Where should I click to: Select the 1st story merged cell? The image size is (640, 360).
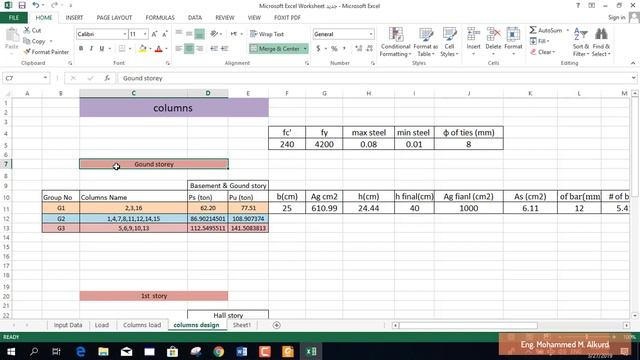point(154,296)
